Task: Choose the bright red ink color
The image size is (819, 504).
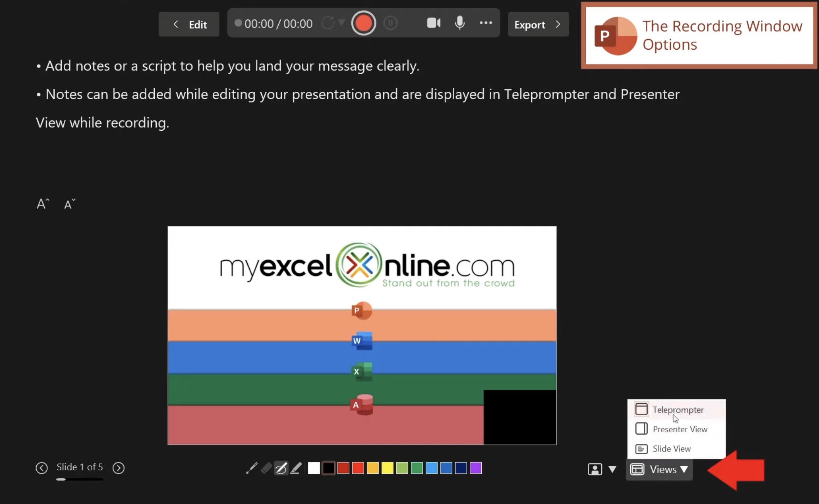Action: point(358,468)
